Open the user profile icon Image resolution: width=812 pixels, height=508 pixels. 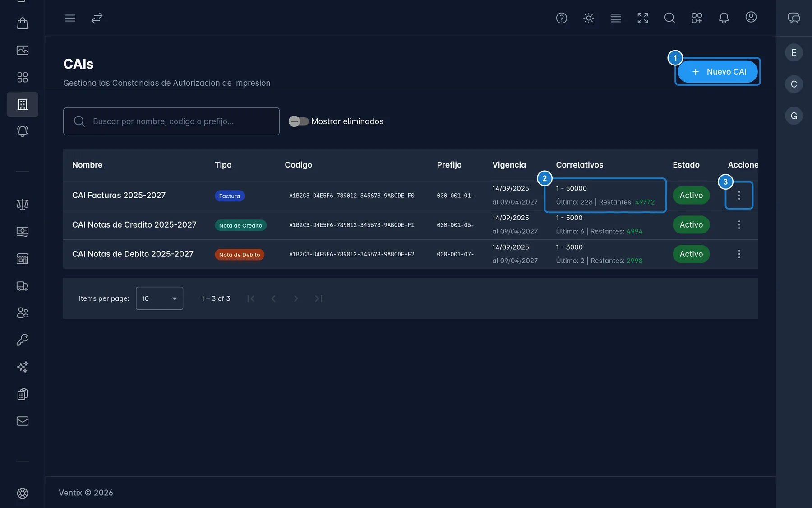[x=751, y=17]
